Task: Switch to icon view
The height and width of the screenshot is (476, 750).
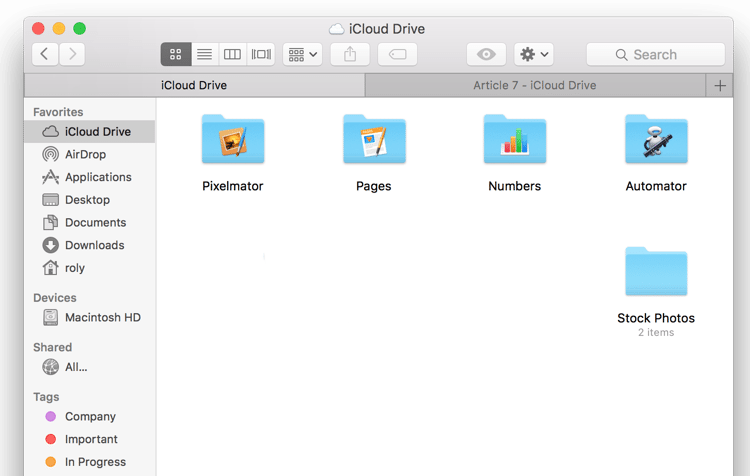Action: pos(176,54)
